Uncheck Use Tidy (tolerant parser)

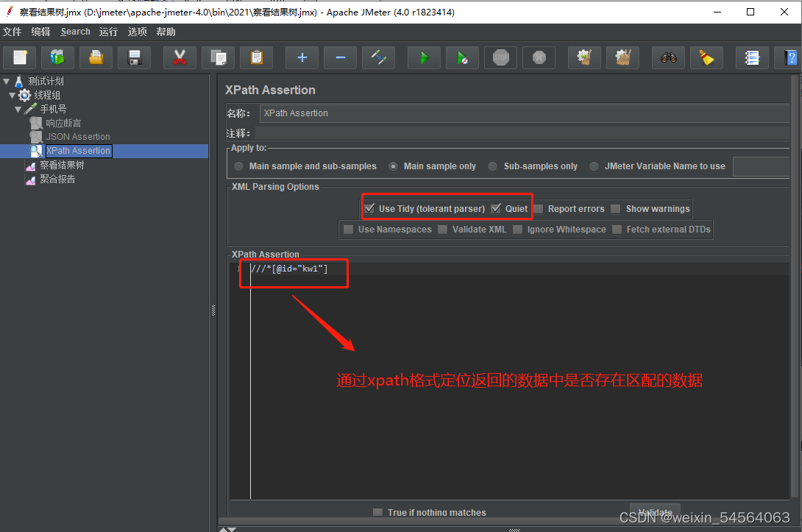pyautogui.click(x=369, y=209)
